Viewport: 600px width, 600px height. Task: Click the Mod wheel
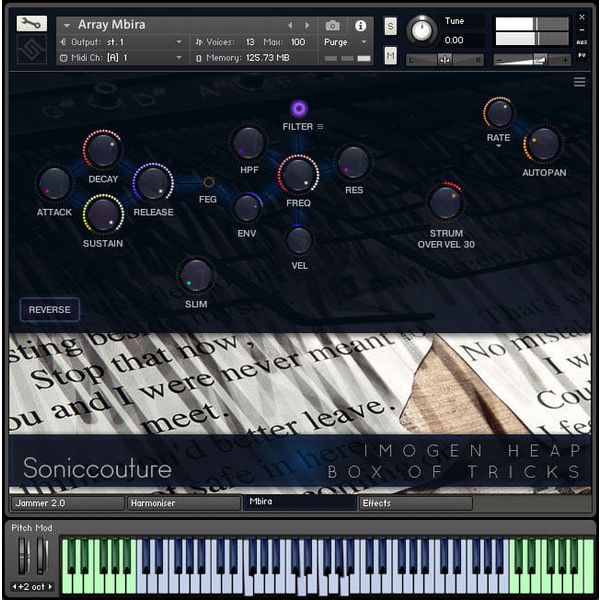[42, 556]
